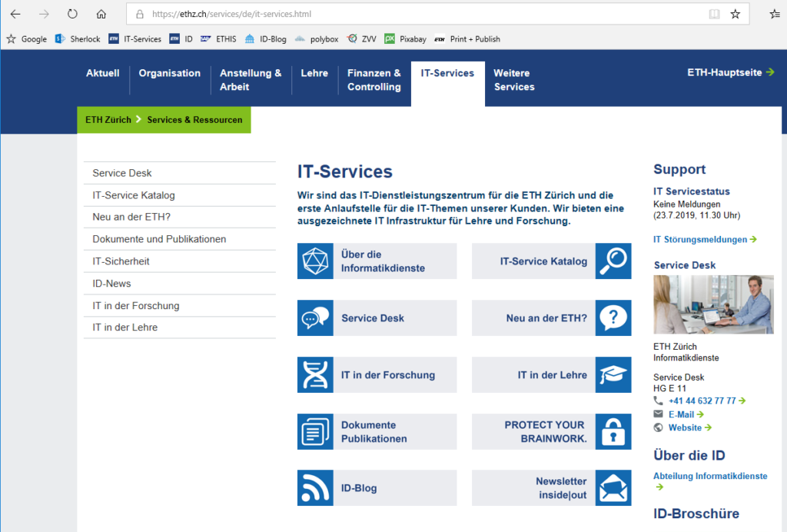Viewport: 787px width, 532px height.
Task: Open the Finanzen & Controlling tab
Action: tap(374, 80)
